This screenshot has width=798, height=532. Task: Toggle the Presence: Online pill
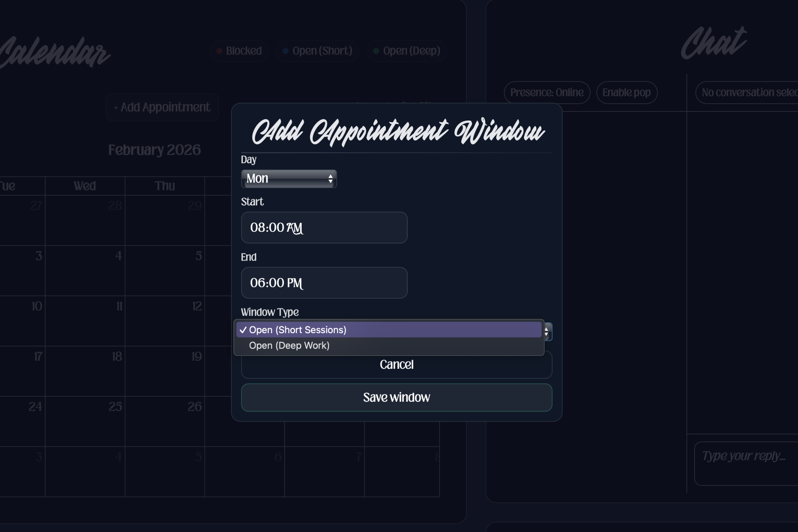(x=547, y=92)
